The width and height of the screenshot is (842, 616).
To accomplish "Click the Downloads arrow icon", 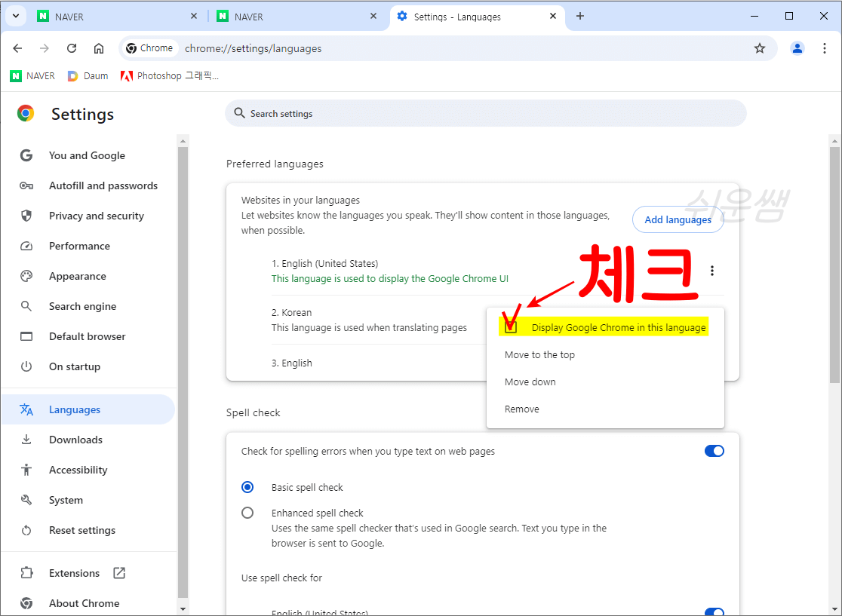I will tap(26, 440).
